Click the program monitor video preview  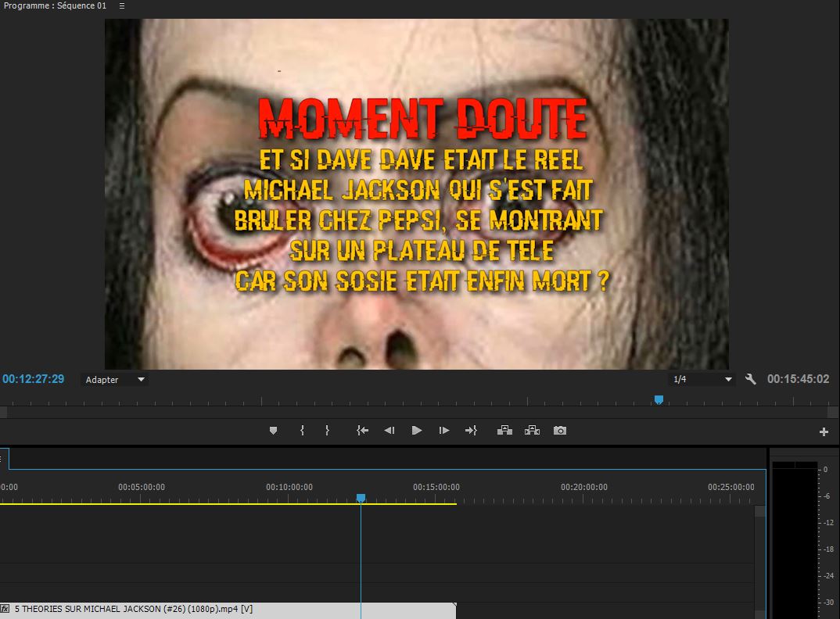pyautogui.click(x=417, y=194)
